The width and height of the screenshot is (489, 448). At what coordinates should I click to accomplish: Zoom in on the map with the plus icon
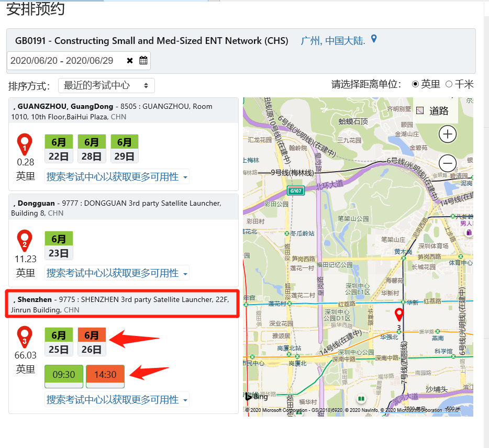tap(447, 134)
